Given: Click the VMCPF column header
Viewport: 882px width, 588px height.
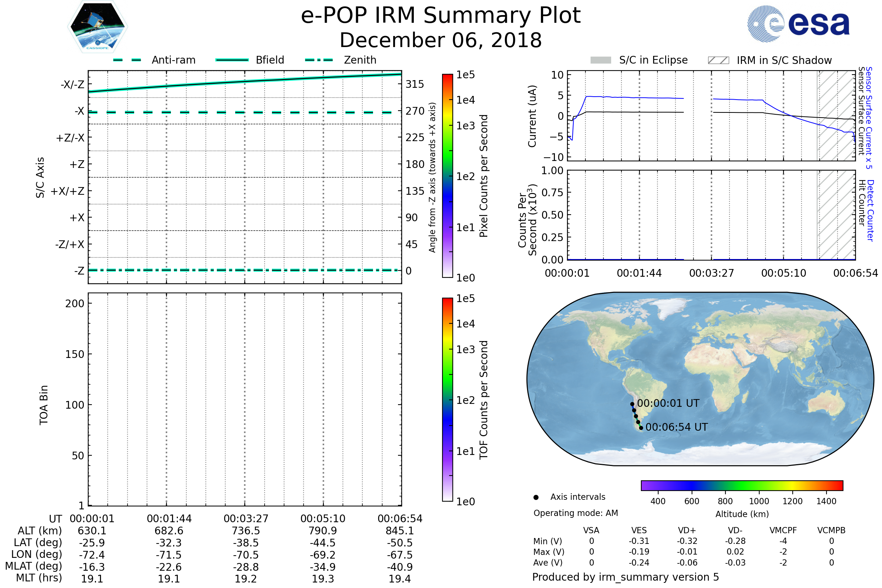Looking at the screenshot, I should (783, 531).
